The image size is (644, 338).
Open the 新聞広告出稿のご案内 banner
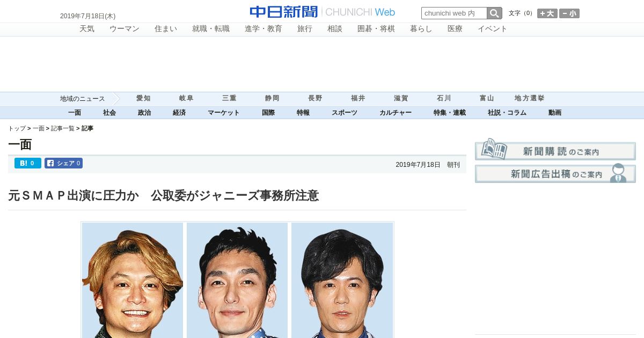coord(555,173)
